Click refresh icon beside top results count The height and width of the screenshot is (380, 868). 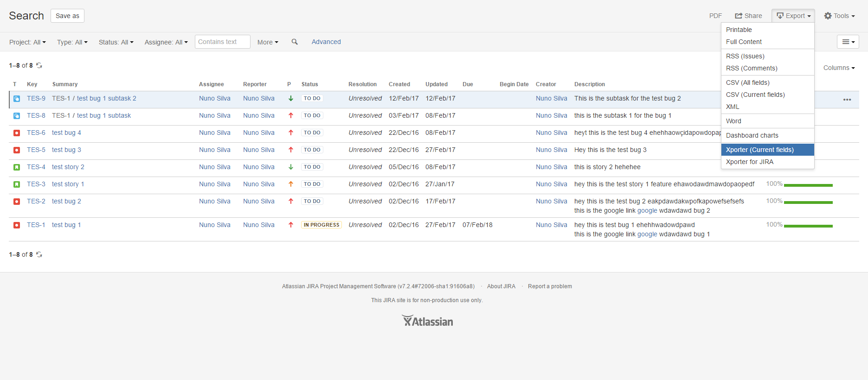point(39,65)
